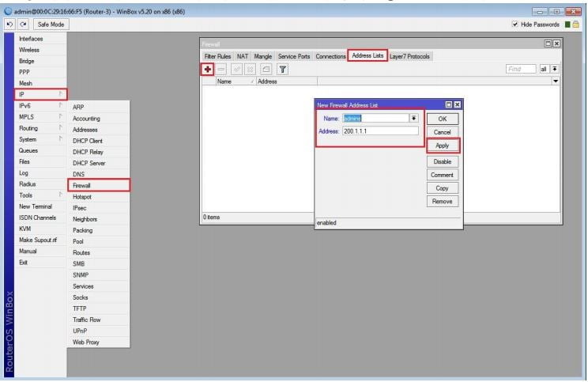Open the Name dropdown arrow in address list dialog
This screenshot has height=382, width=588.
[x=413, y=118]
